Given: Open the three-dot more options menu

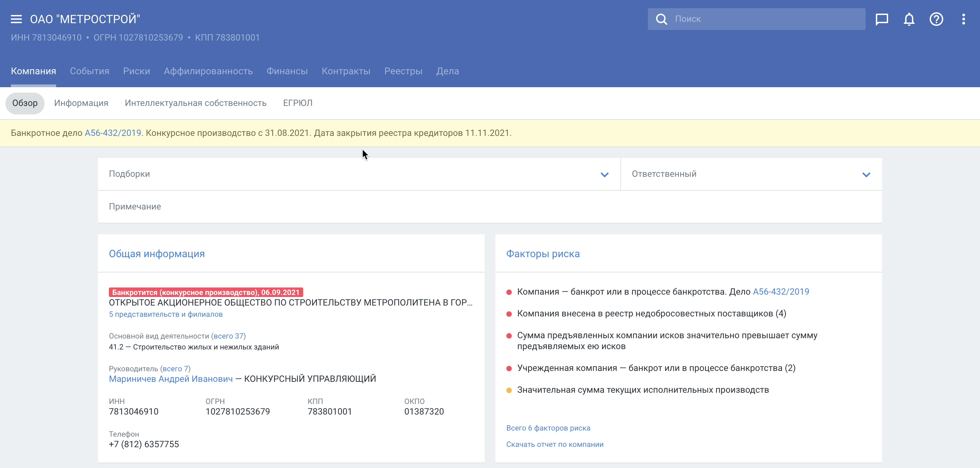Looking at the screenshot, I should [964, 19].
